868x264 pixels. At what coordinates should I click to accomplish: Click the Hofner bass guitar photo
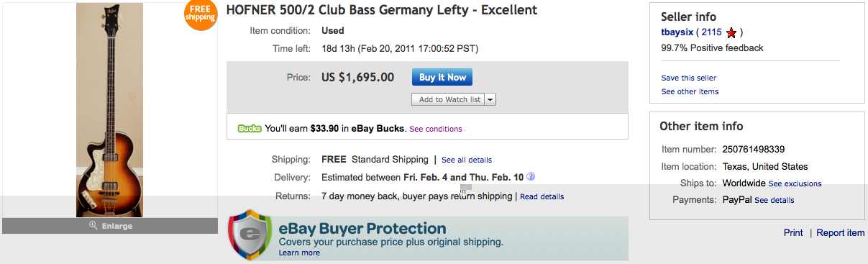110,109
